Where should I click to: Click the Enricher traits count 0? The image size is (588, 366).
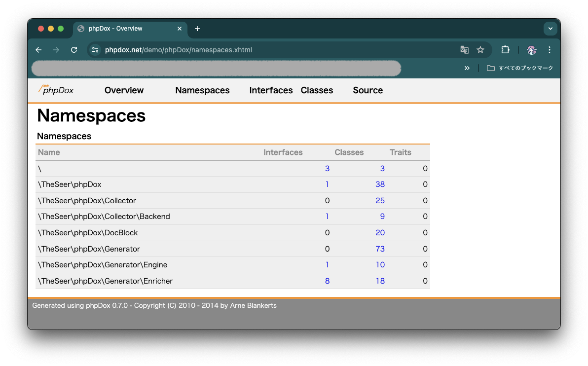point(425,281)
